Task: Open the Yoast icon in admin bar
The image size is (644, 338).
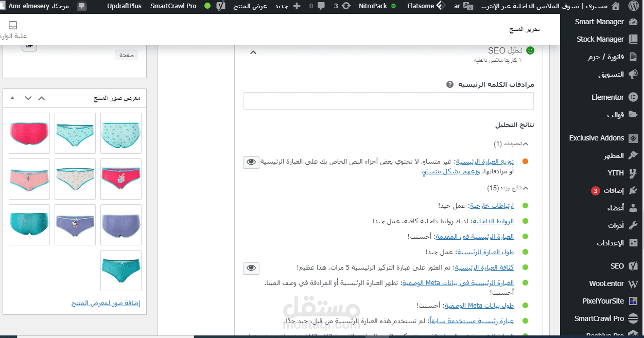Action: coord(220,7)
